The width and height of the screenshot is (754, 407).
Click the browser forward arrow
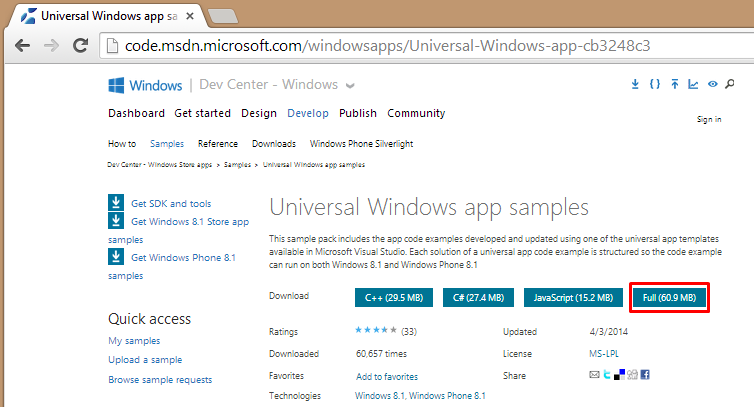click(51, 46)
